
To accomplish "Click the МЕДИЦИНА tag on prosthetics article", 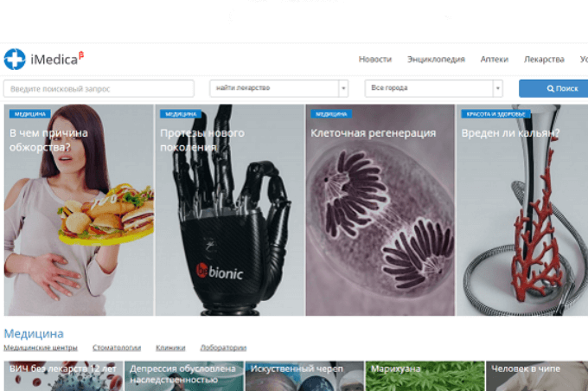I will [180, 113].
